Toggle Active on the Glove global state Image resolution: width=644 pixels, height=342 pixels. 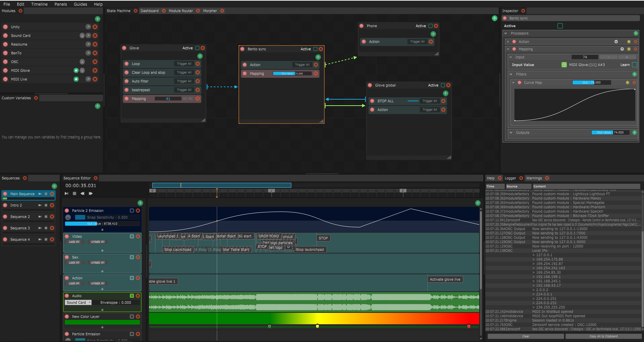tap(443, 85)
